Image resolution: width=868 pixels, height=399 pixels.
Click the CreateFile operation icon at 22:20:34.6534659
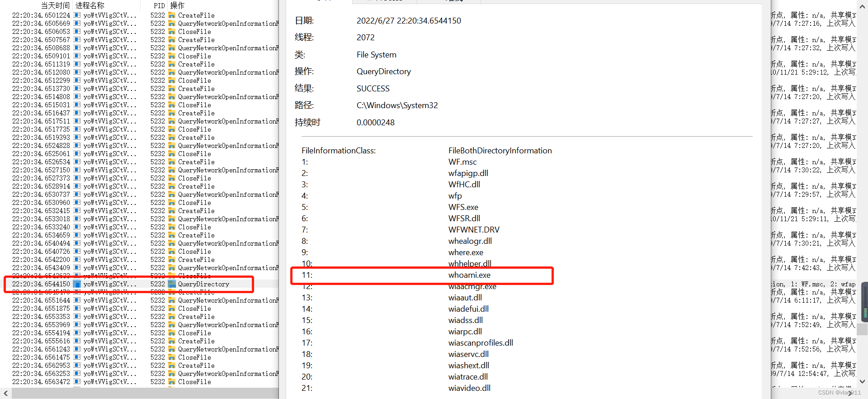tap(172, 235)
